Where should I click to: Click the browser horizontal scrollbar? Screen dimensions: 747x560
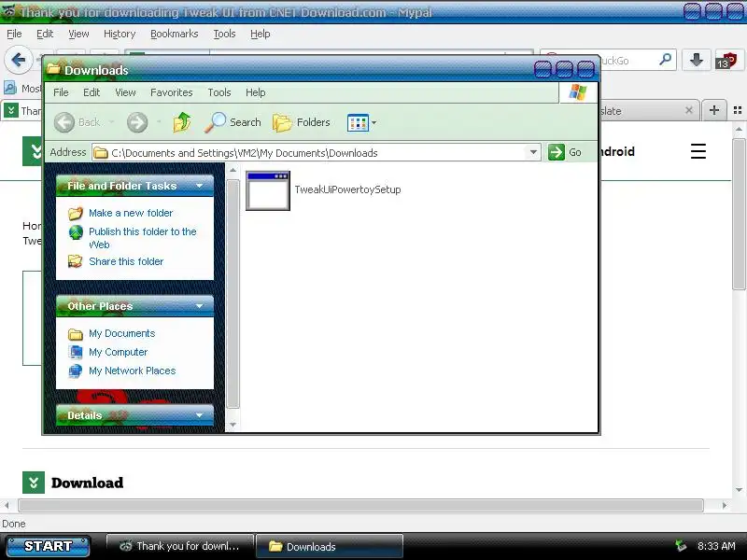360,505
